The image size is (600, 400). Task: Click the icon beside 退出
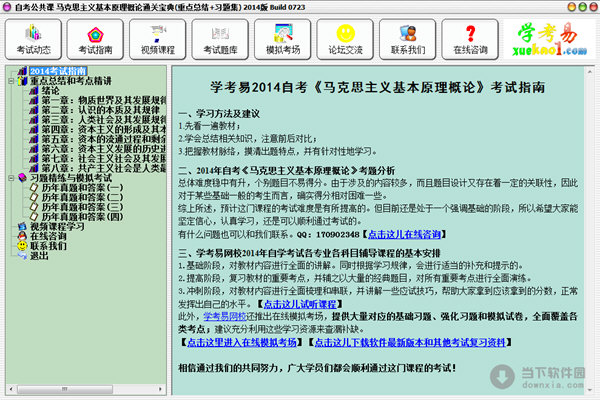pyautogui.click(x=23, y=256)
